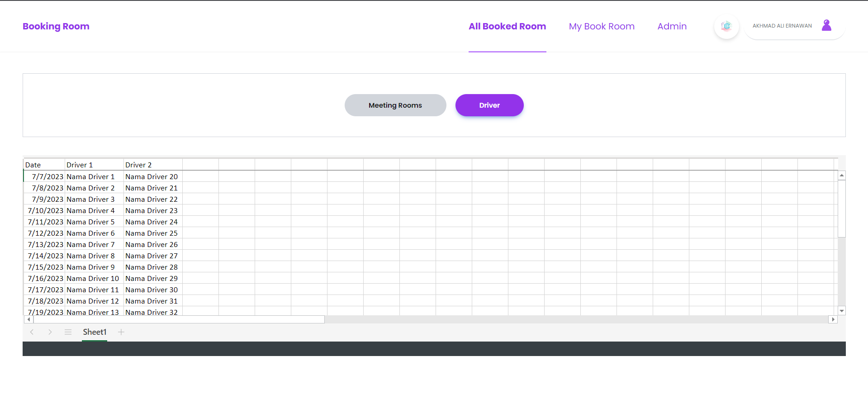Select the cell Nama Driver 27
This screenshot has height=399, width=868.
pos(153,256)
